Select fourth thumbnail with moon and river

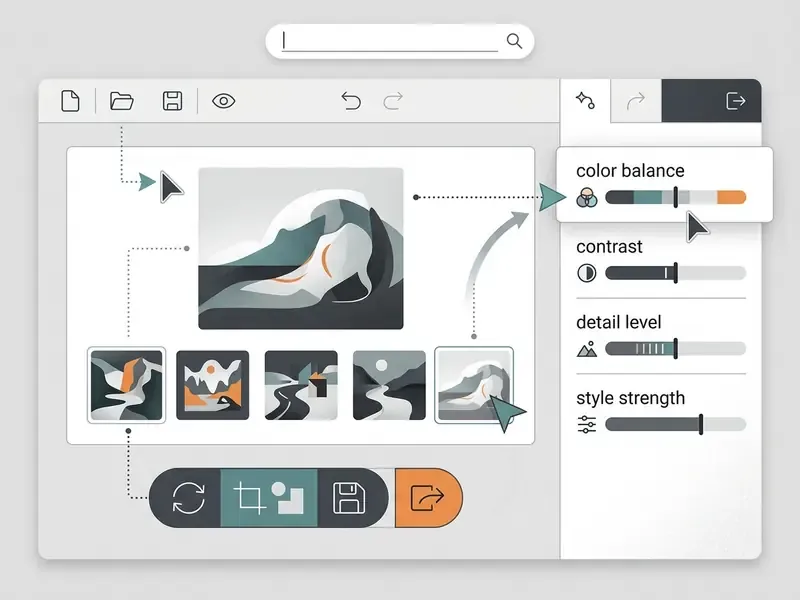[389, 385]
